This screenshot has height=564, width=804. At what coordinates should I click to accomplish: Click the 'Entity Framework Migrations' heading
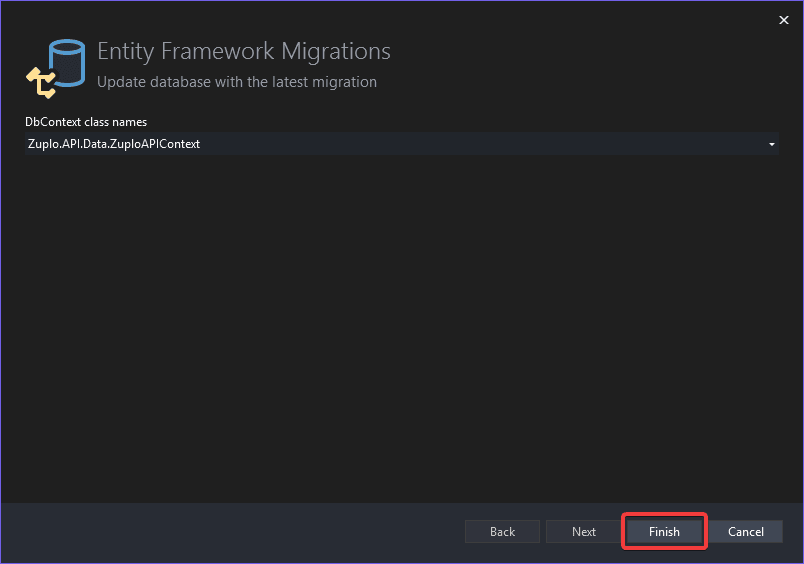(244, 51)
